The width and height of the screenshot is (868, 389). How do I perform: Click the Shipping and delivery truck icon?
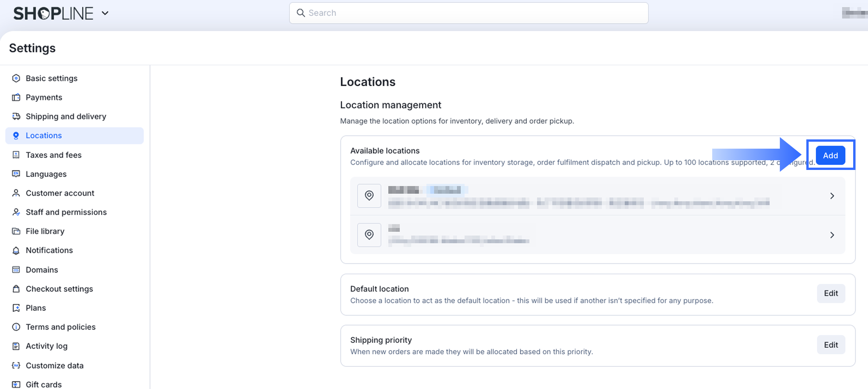16,116
